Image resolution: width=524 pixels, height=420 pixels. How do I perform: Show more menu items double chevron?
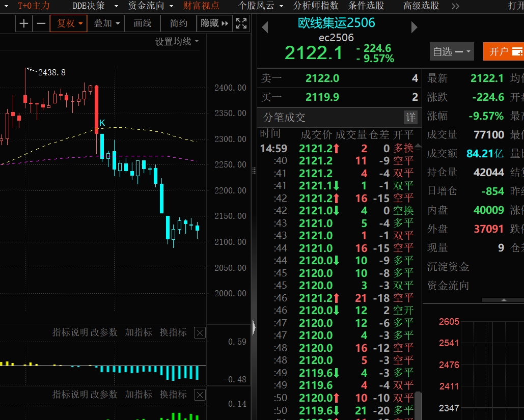[x=455, y=6]
